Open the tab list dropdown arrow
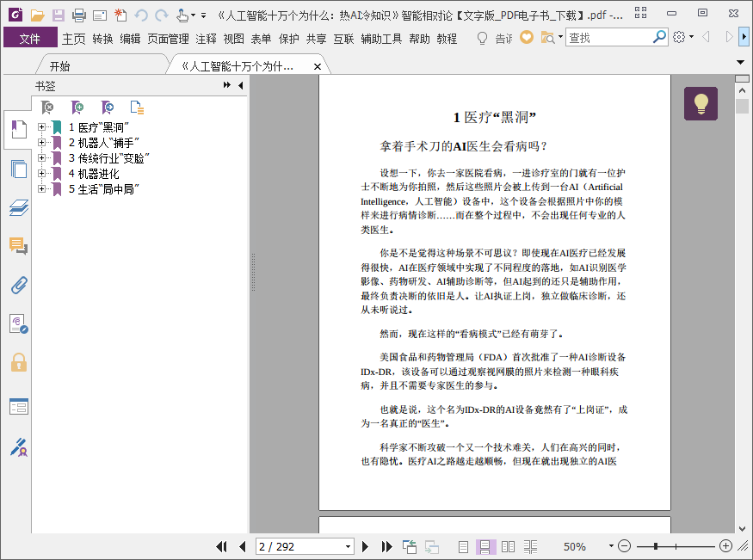This screenshot has width=753, height=560. click(x=740, y=63)
